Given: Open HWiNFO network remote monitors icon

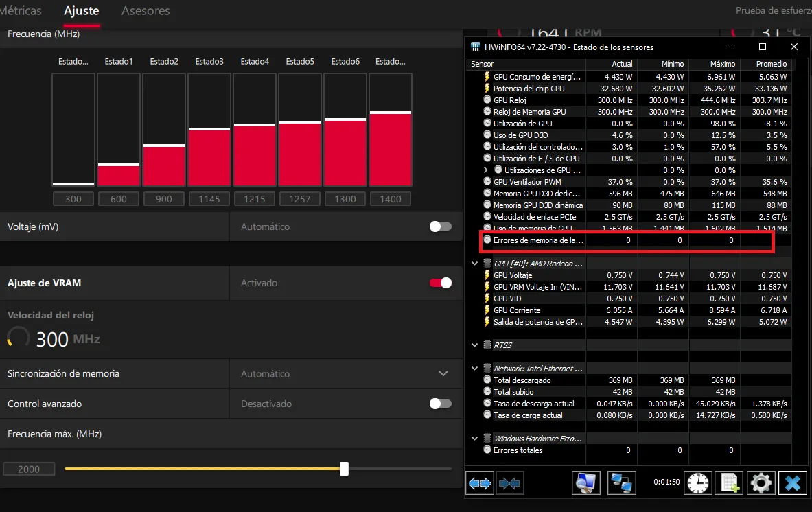Looking at the screenshot, I should point(621,483).
